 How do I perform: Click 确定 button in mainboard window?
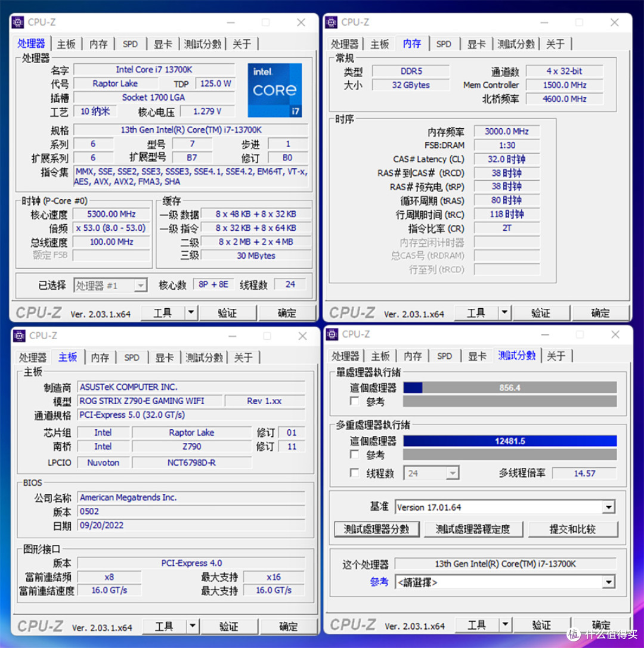point(288,627)
